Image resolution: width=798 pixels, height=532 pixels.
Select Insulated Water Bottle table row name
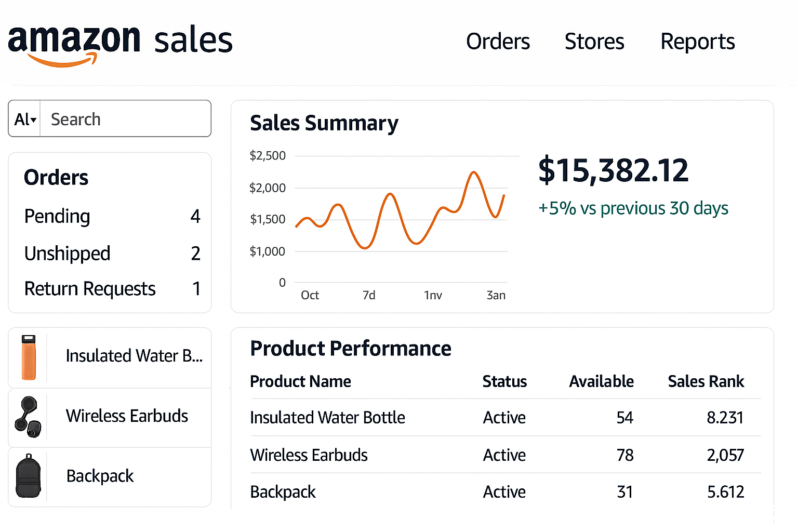tap(327, 418)
